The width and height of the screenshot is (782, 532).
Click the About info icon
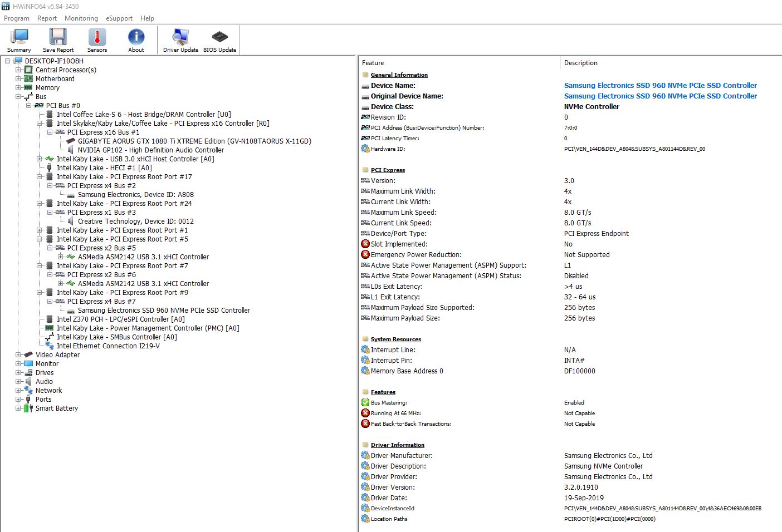136,37
